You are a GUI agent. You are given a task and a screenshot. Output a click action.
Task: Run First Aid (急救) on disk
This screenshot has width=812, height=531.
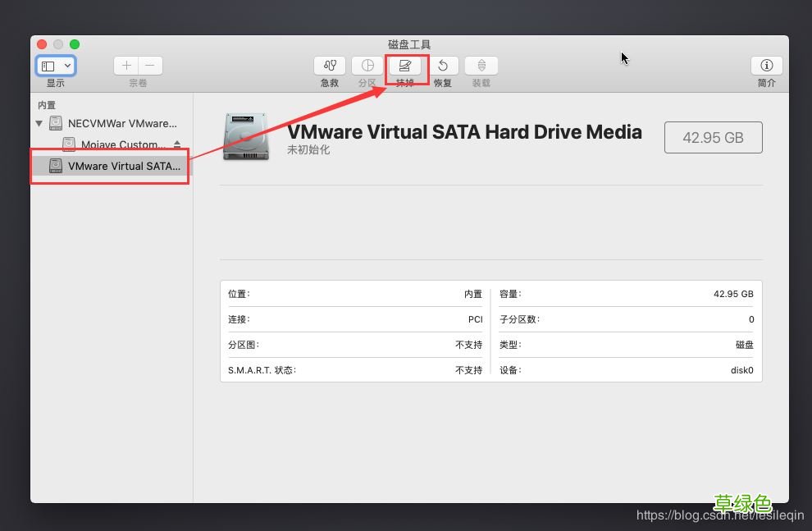330,66
